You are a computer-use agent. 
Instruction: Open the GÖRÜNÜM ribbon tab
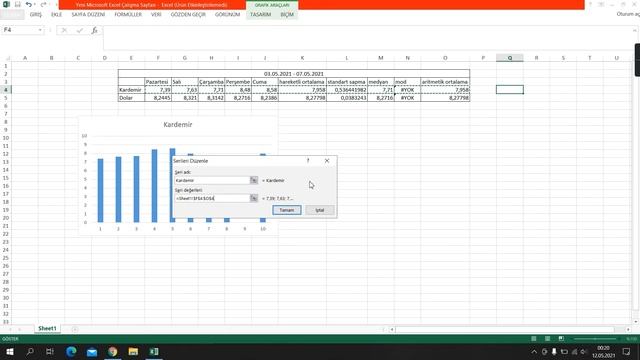(227, 14)
